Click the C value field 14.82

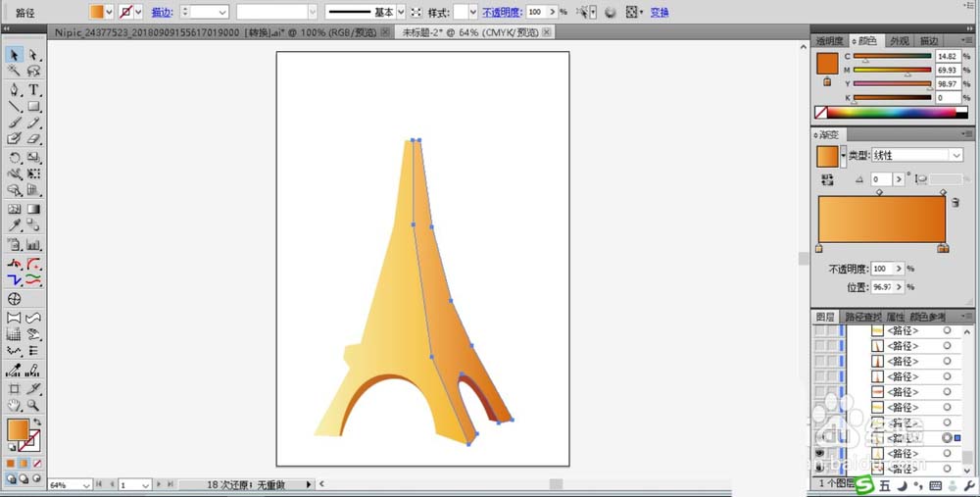[948, 56]
